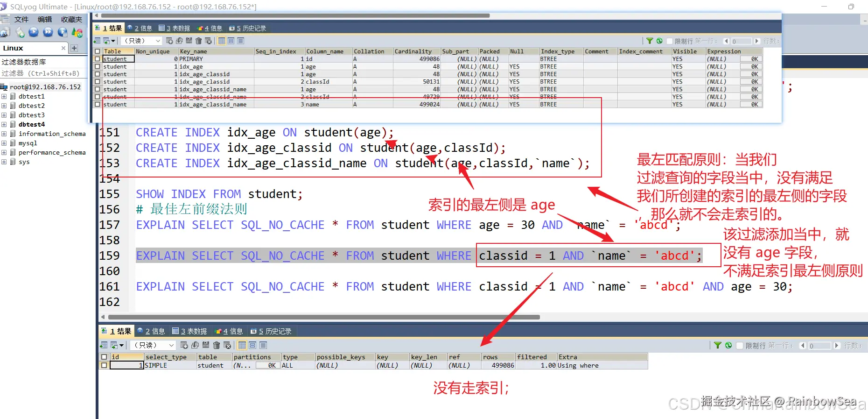Click insert new row icon in lower result toolbar
This screenshot has height=419, width=868.
(184, 345)
